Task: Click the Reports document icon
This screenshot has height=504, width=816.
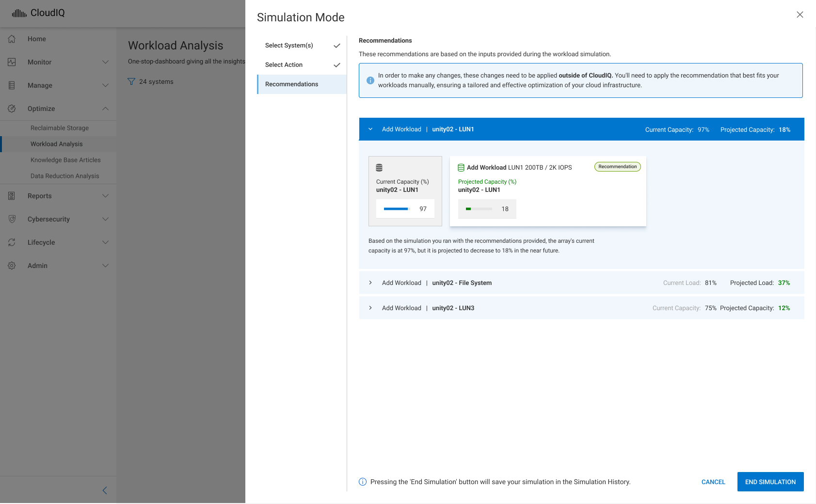Action: 12,196
